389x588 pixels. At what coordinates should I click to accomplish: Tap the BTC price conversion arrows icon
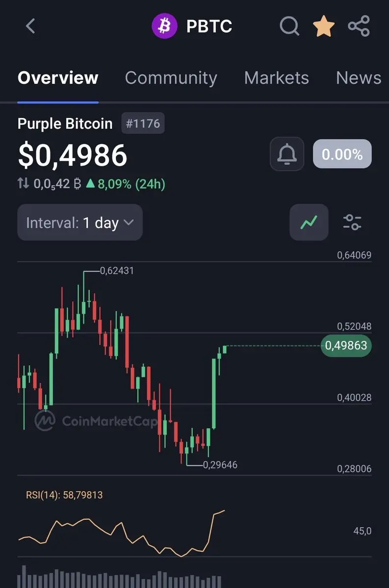click(23, 184)
